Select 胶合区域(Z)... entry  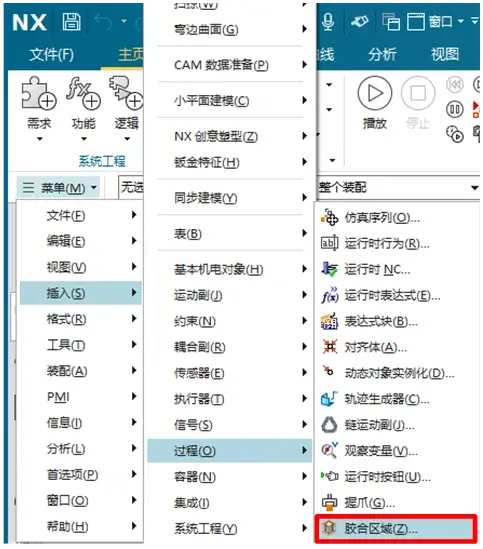[x=396, y=529]
